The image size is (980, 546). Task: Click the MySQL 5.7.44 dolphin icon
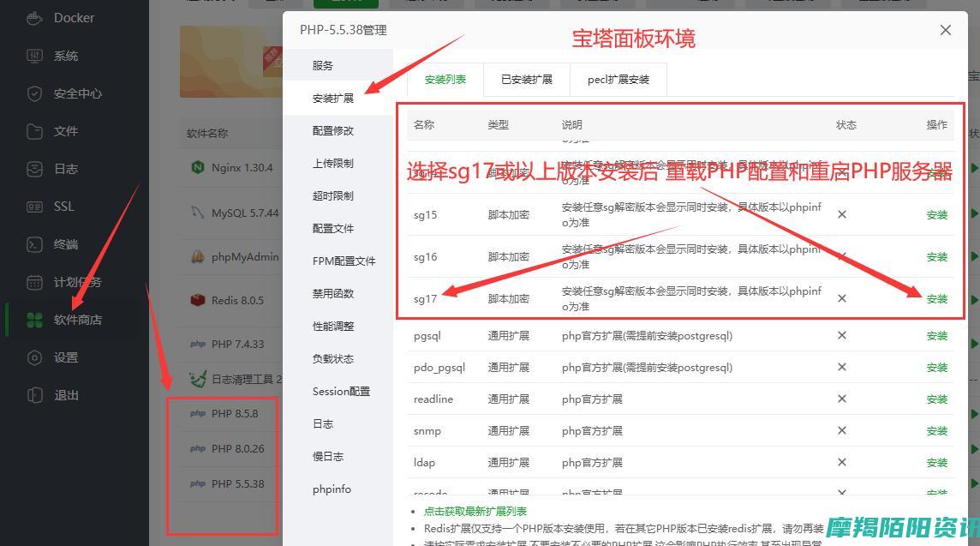(198, 213)
